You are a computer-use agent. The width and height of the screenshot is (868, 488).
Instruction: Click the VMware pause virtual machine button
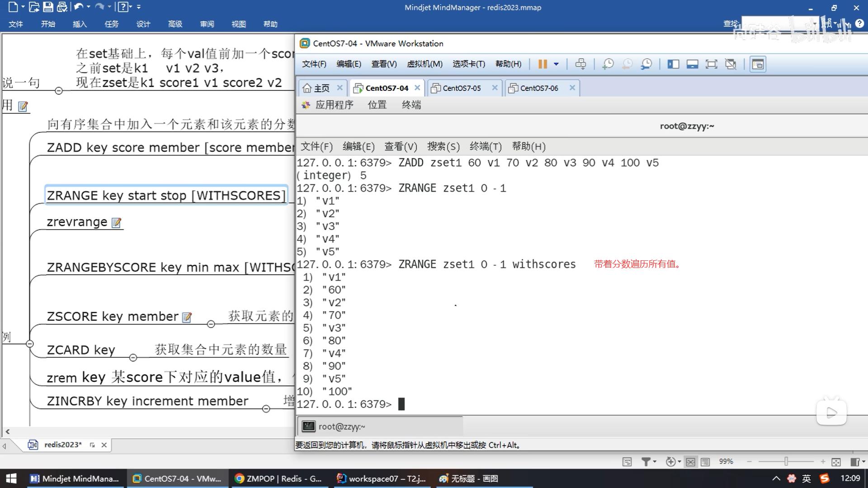(542, 64)
